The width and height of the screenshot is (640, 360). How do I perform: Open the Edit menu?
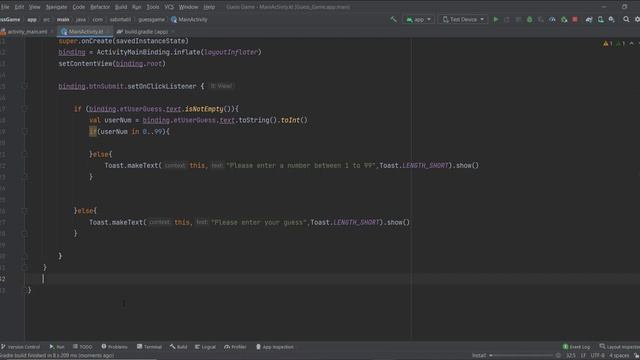coord(19,7)
